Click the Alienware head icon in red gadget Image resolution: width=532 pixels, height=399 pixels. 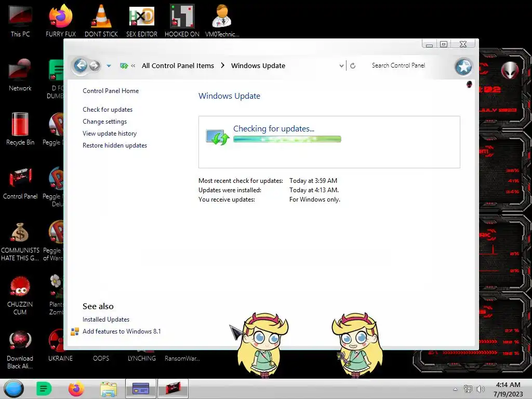(510, 70)
